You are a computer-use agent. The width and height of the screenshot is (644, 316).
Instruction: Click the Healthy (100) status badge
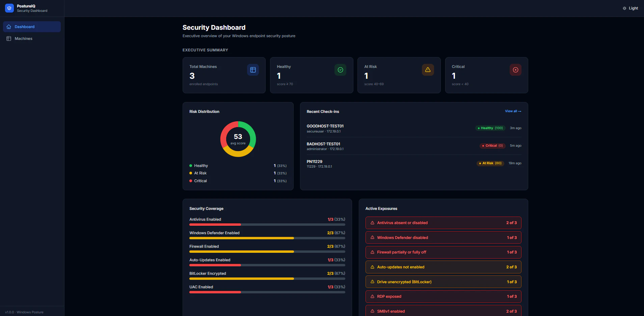490,128
